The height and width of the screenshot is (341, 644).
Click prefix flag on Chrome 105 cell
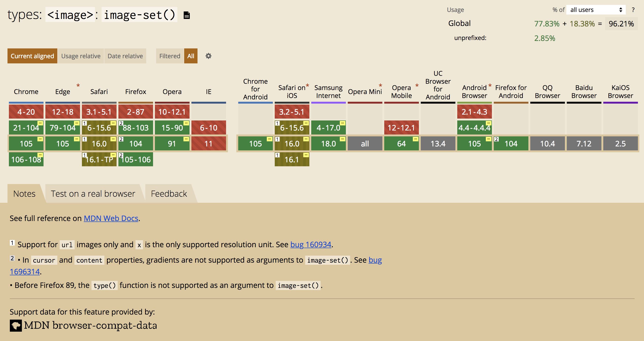[40, 139]
